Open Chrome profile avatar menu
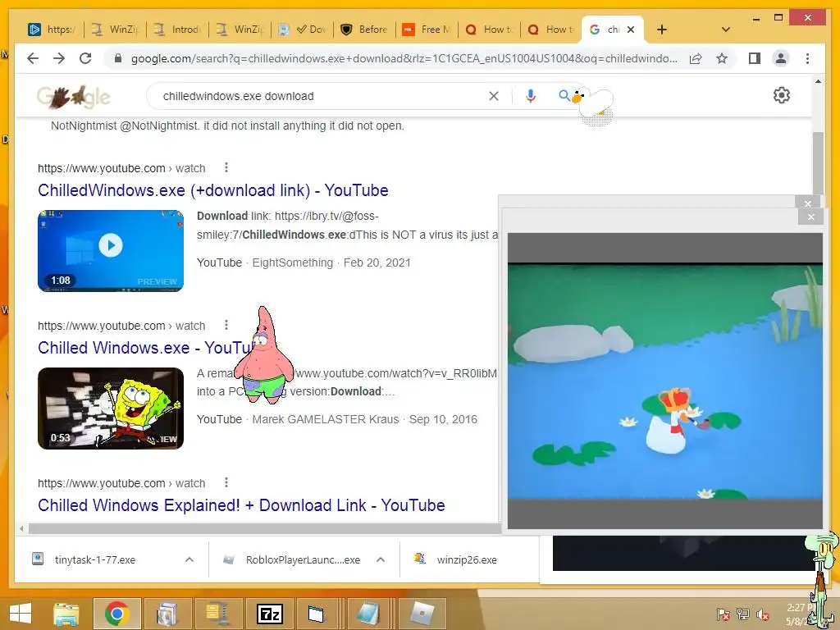Image resolution: width=840 pixels, height=630 pixels. click(781, 58)
